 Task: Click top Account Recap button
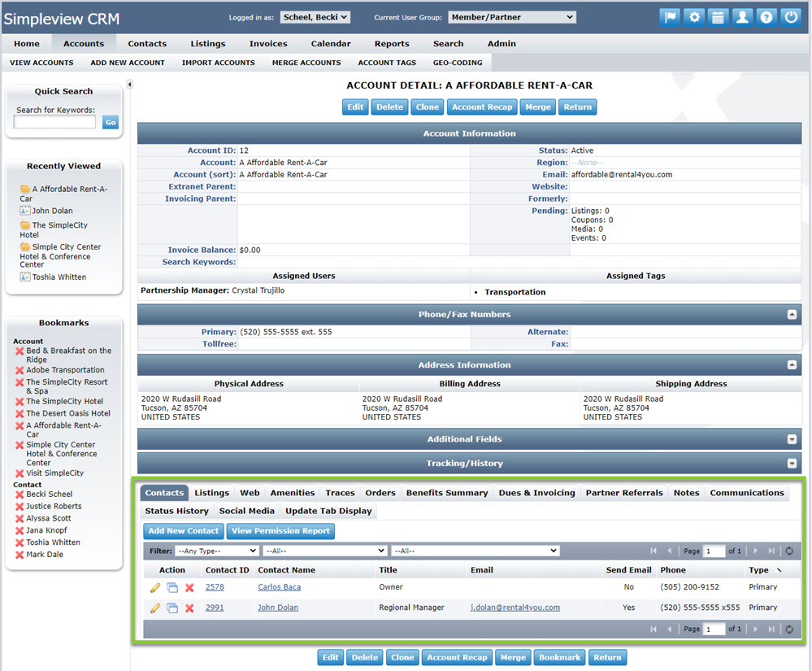pyautogui.click(x=482, y=107)
